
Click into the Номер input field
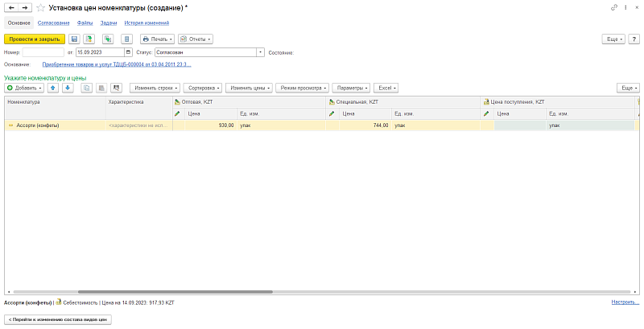tap(43, 52)
